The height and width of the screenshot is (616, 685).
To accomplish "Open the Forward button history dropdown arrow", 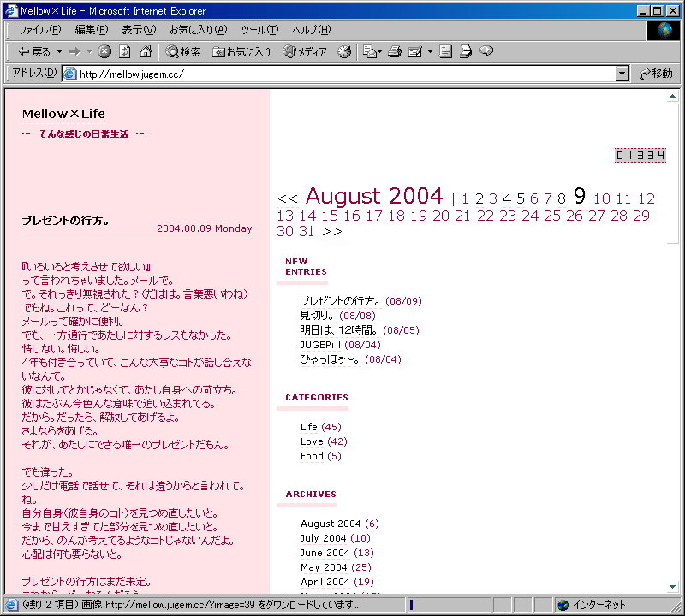I will point(90,52).
